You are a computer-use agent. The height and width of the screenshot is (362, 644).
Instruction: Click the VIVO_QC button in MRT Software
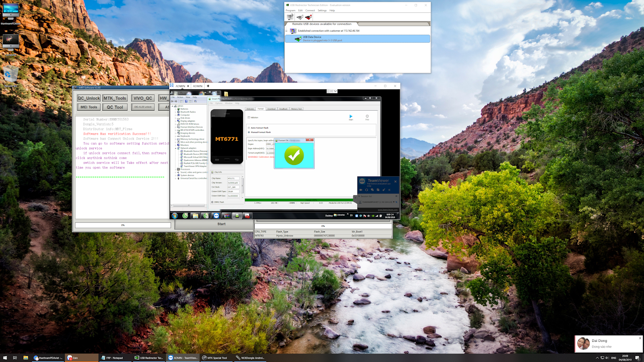pyautogui.click(x=143, y=98)
